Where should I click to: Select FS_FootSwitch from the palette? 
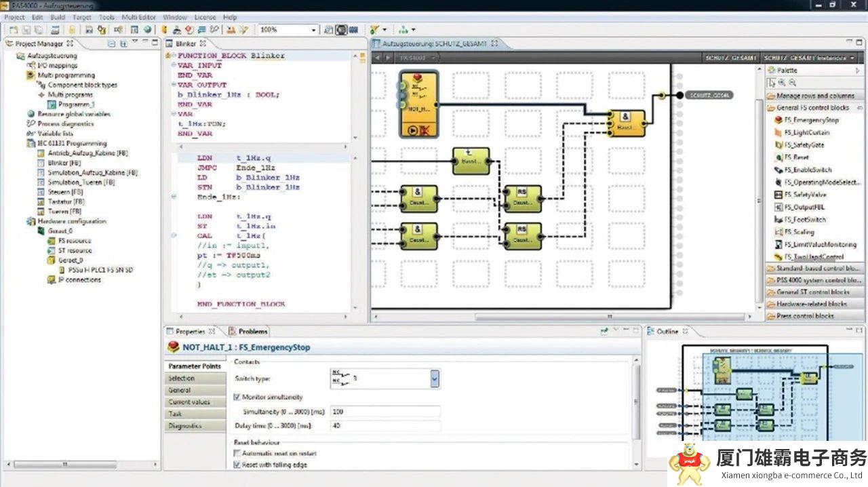click(805, 220)
